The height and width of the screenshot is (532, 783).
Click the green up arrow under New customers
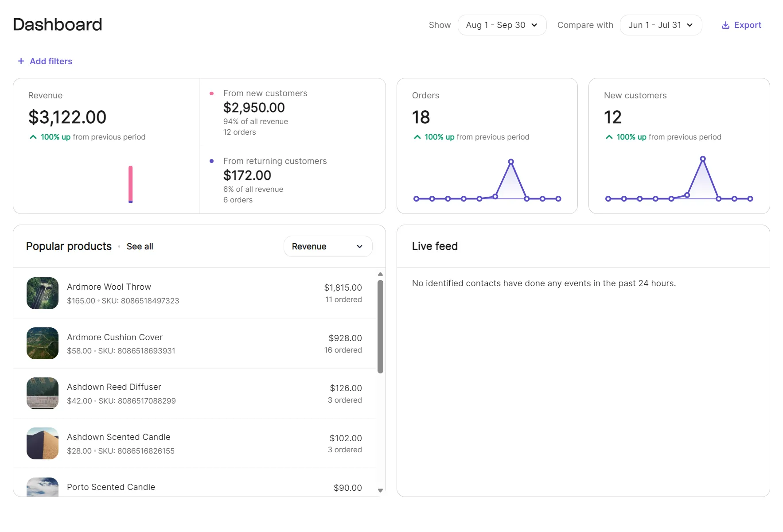click(609, 137)
